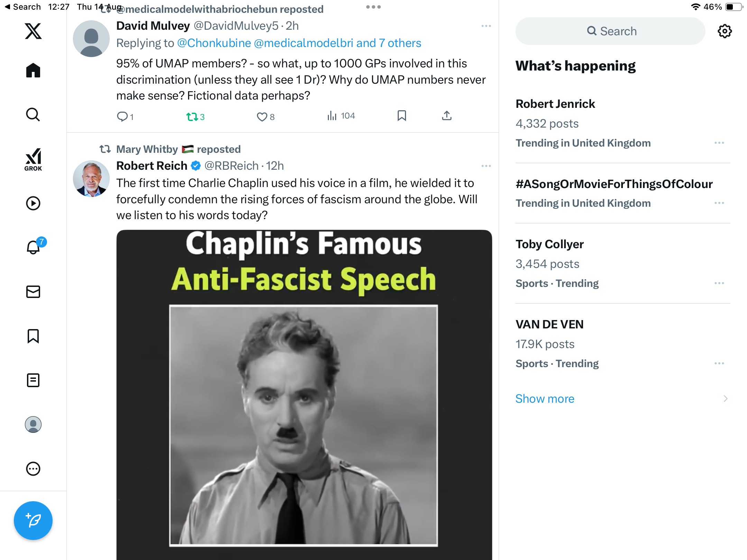Open the Notifications bell
This screenshot has width=747, height=560.
(33, 247)
